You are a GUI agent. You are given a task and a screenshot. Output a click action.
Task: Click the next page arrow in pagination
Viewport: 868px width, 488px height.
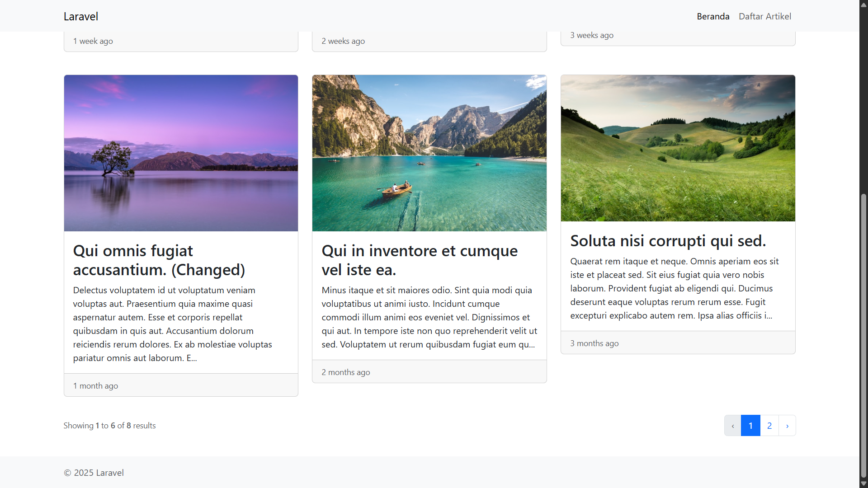pyautogui.click(x=787, y=426)
